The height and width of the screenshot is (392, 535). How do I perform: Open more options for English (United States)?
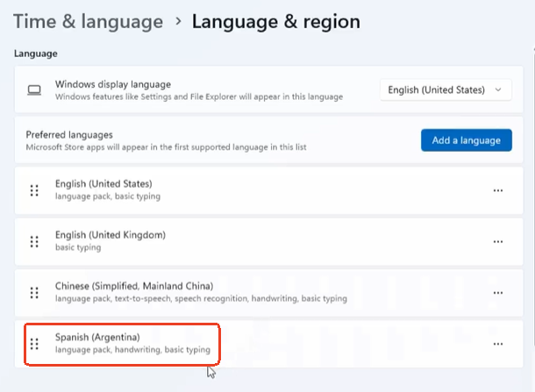[x=498, y=190]
